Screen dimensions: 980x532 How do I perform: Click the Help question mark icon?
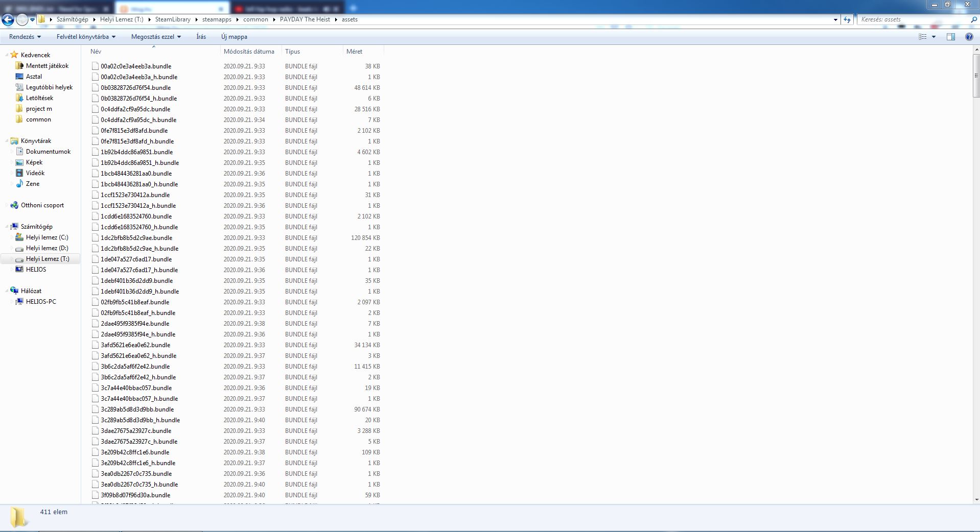click(969, 37)
